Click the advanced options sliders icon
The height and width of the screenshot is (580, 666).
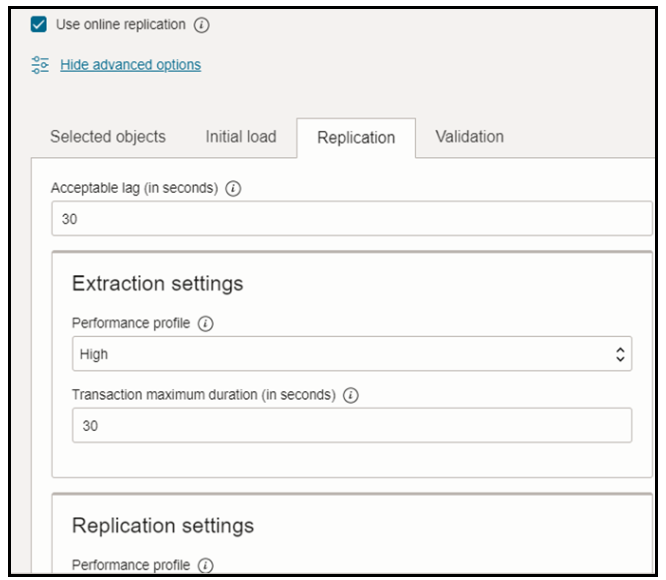[x=40, y=65]
